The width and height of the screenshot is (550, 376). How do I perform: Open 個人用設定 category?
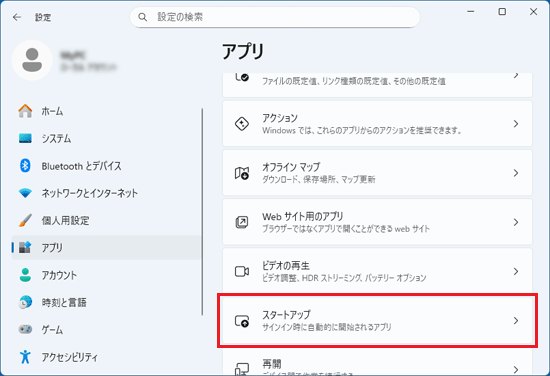tap(65, 221)
